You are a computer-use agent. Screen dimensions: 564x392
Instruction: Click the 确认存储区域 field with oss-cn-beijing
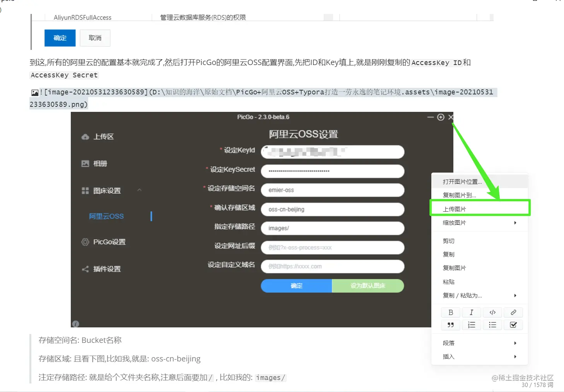click(x=333, y=209)
